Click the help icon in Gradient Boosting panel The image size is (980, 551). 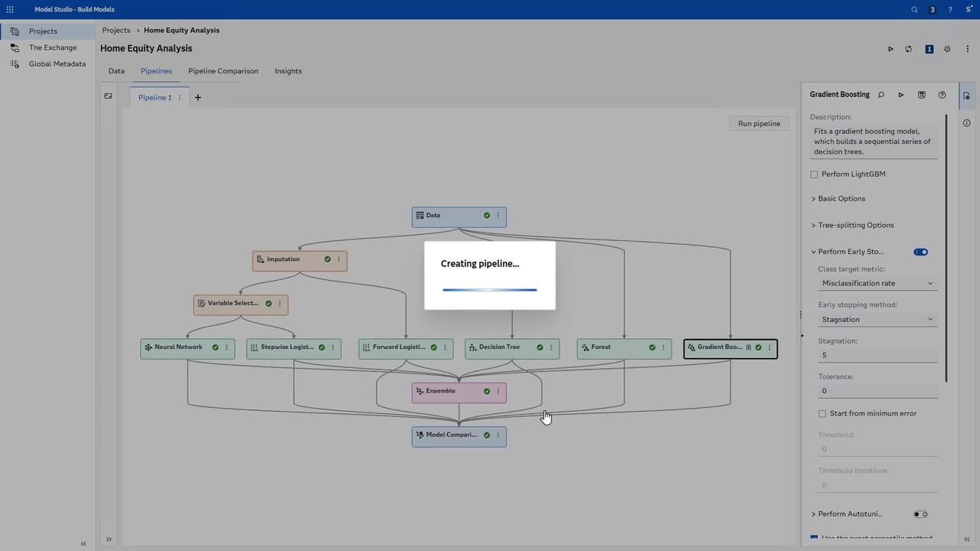pyautogui.click(x=942, y=95)
